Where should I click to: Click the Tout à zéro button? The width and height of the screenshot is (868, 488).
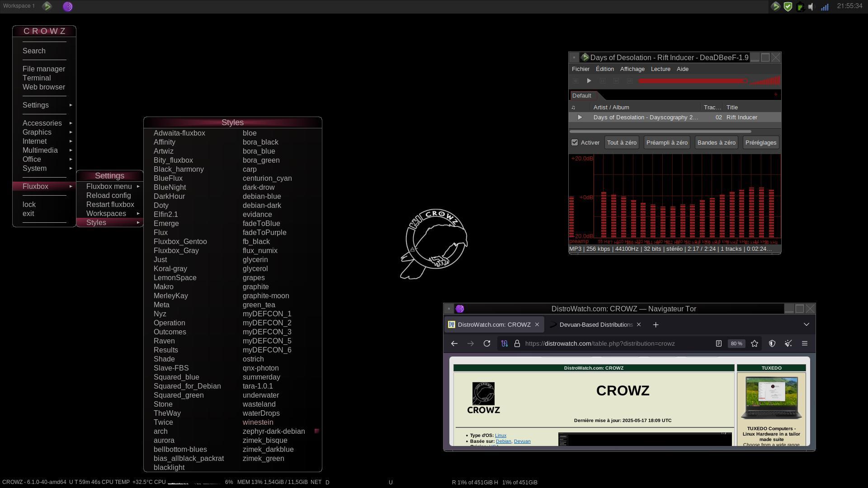(x=622, y=143)
